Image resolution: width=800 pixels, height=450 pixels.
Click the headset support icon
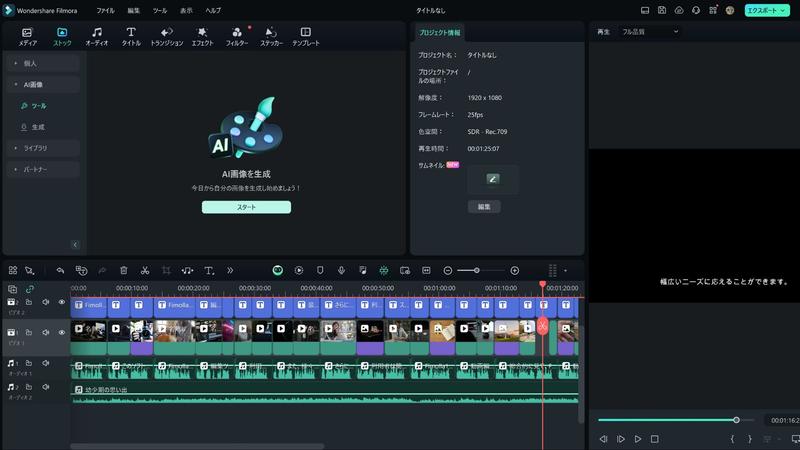click(696, 10)
